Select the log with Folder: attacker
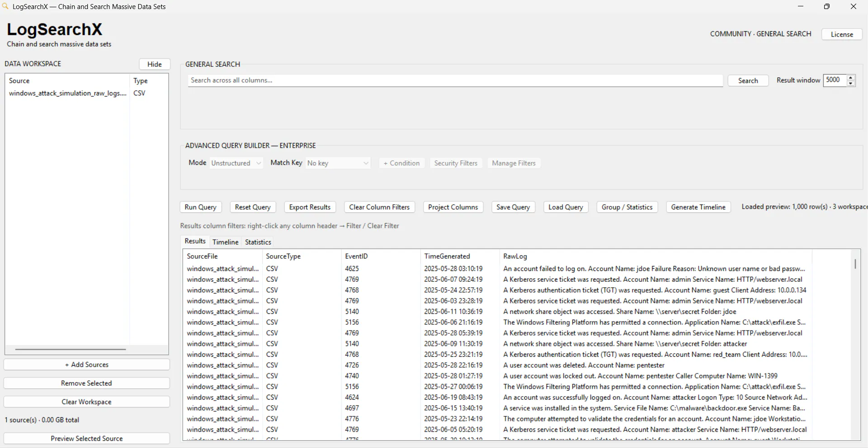 click(497, 344)
